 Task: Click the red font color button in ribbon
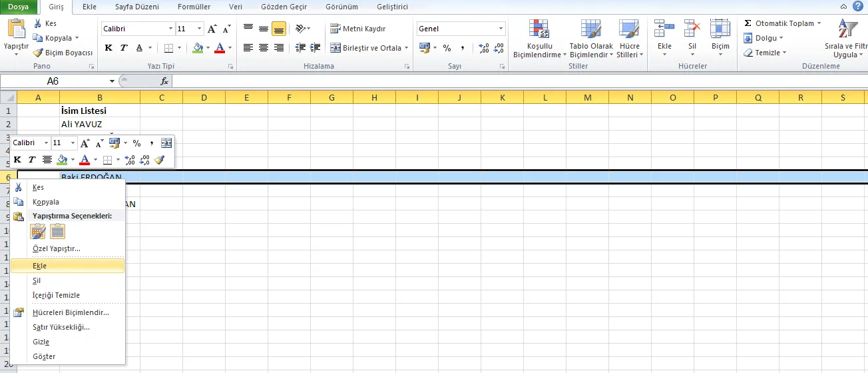(219, 48)
